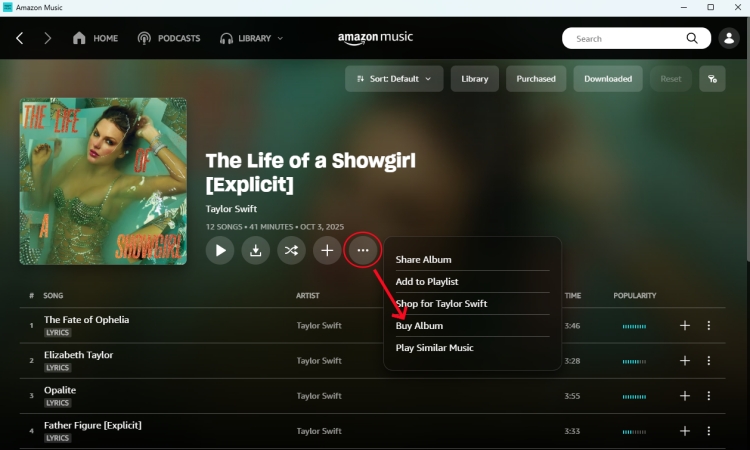Image resolution: width=750 pixels, height=450 pixels.
Task: Click the Amazon Music title bar app icon
Action: pyautogui.click(x=8, y=7)
